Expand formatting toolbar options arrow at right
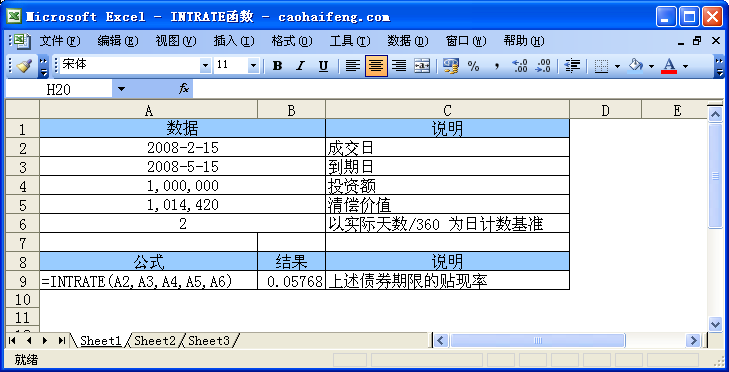Viewport: 729px width, 372px height. coord(719,66)
